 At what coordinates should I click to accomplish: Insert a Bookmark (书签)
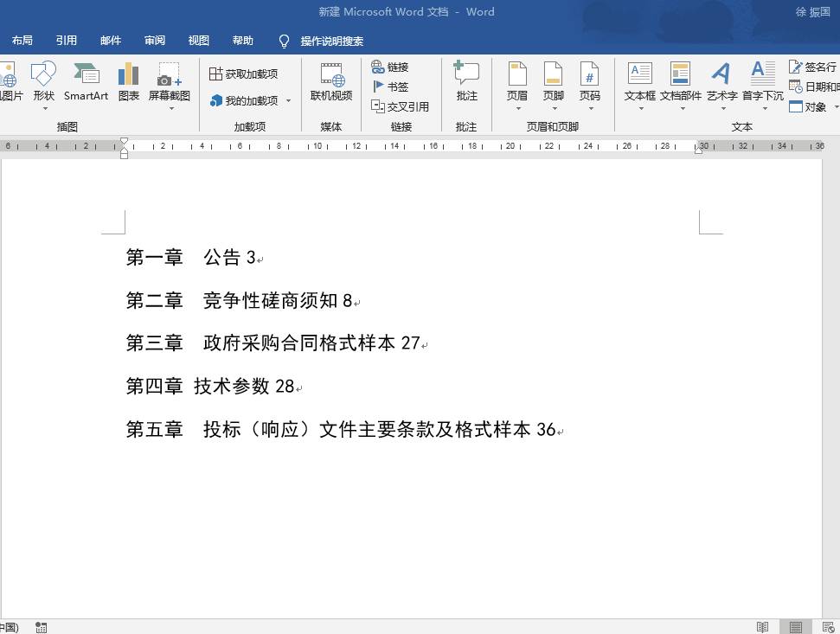[x=390, y=86]
